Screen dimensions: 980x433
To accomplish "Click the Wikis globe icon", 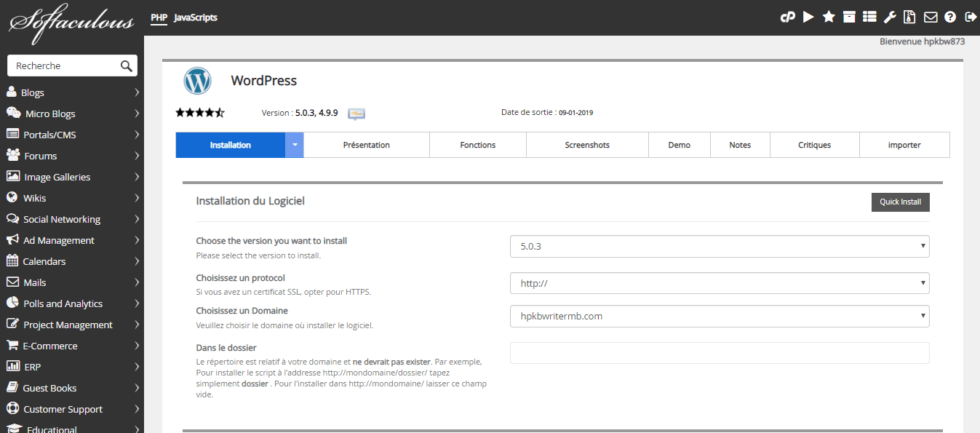I will point(12,197).
